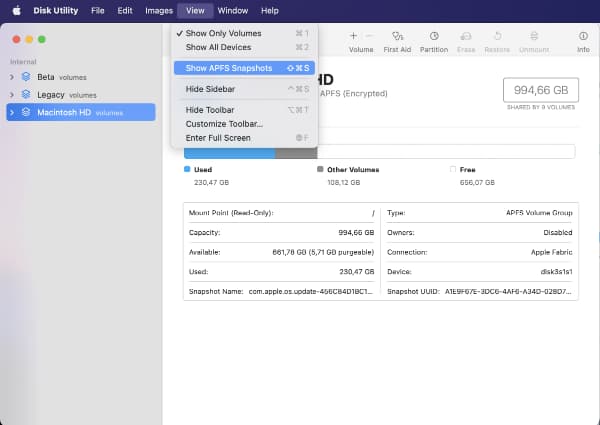This screenshot has height=425, width=600.
Task: Click the Internal sidebar section header
Action: point(23,62)
